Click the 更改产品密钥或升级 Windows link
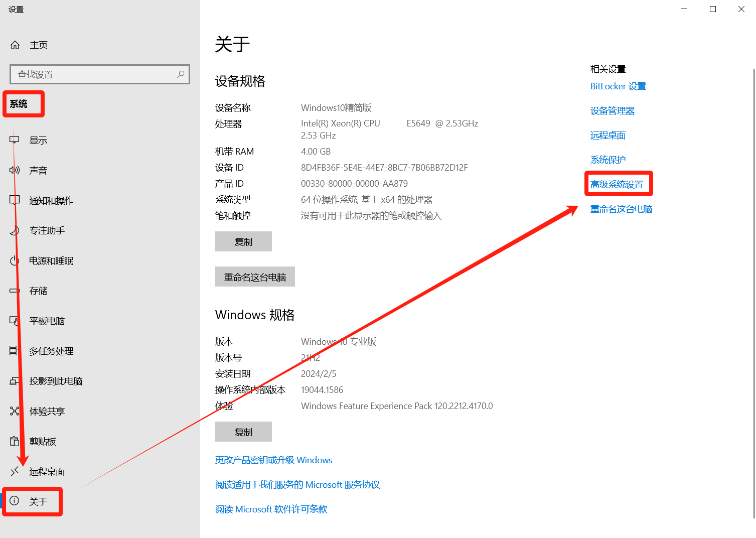Screen dimensions: 756x538 click(x=273, y=460)
